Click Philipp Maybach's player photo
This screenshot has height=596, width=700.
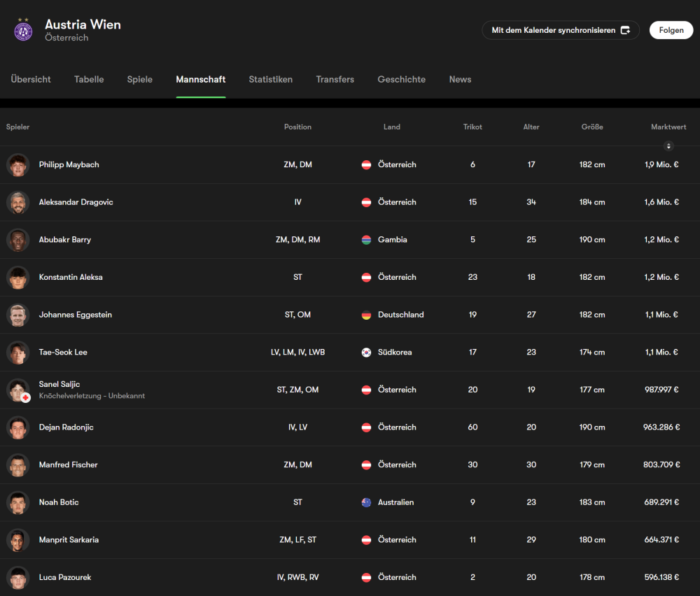tap(17, 165)
